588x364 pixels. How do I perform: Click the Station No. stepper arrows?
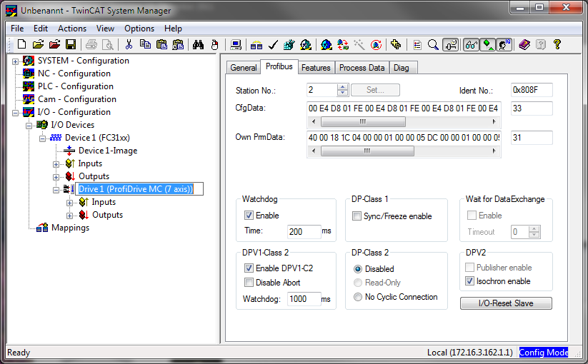(x=342, y=90)
